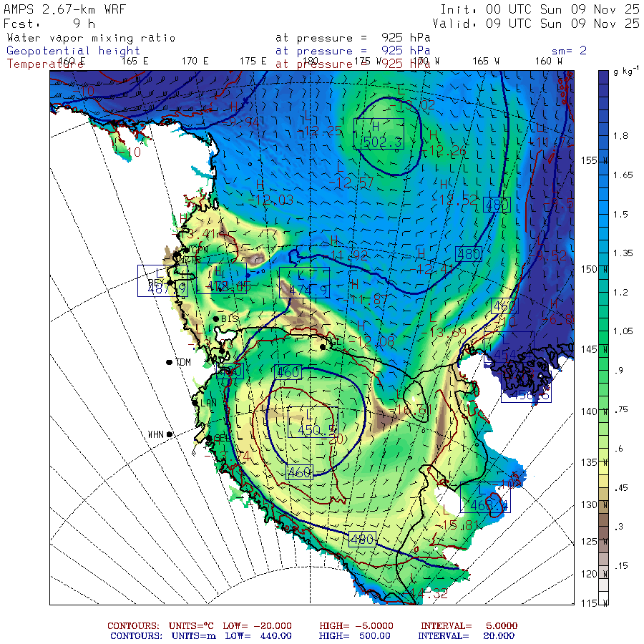The height and width of the screenshot is (644, 644).
Task: Click the "1.8" colorbar tick label
Action: 620,136
